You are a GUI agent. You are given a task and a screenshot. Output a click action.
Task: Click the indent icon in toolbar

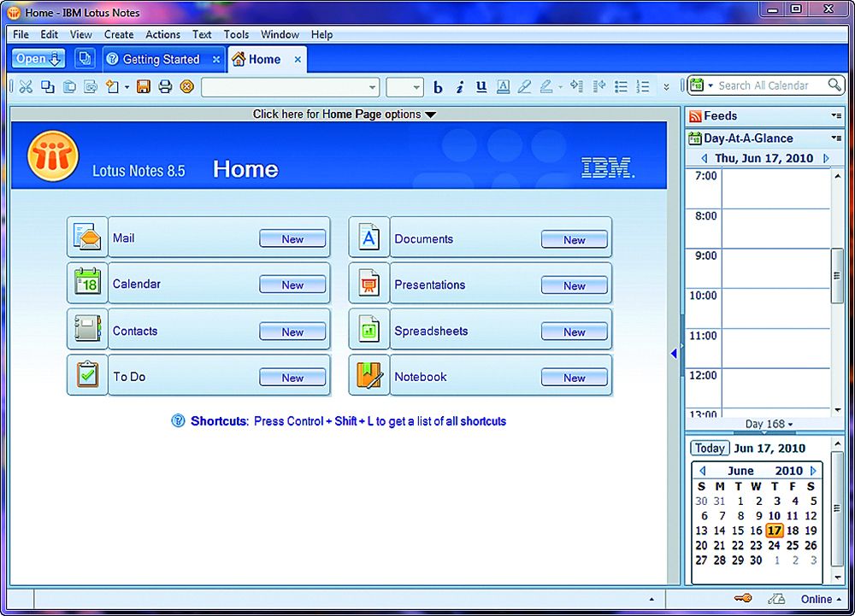577,86
